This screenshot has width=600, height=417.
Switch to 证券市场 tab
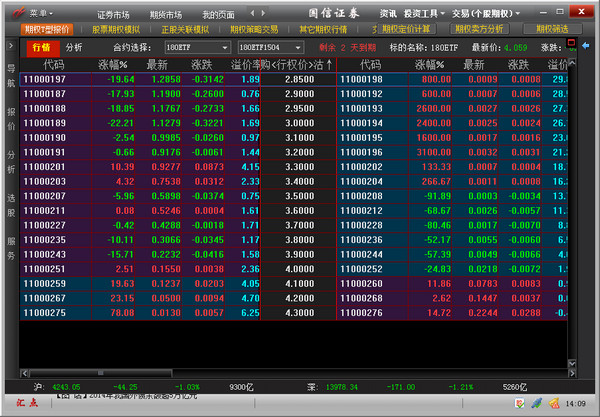pos(113,15)
